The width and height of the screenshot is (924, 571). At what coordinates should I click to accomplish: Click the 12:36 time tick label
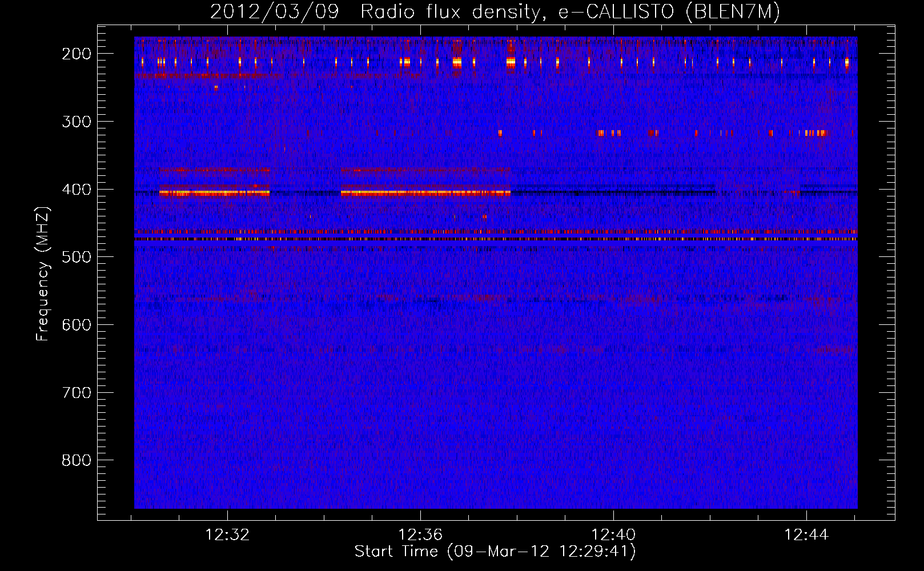coord(420,535)
